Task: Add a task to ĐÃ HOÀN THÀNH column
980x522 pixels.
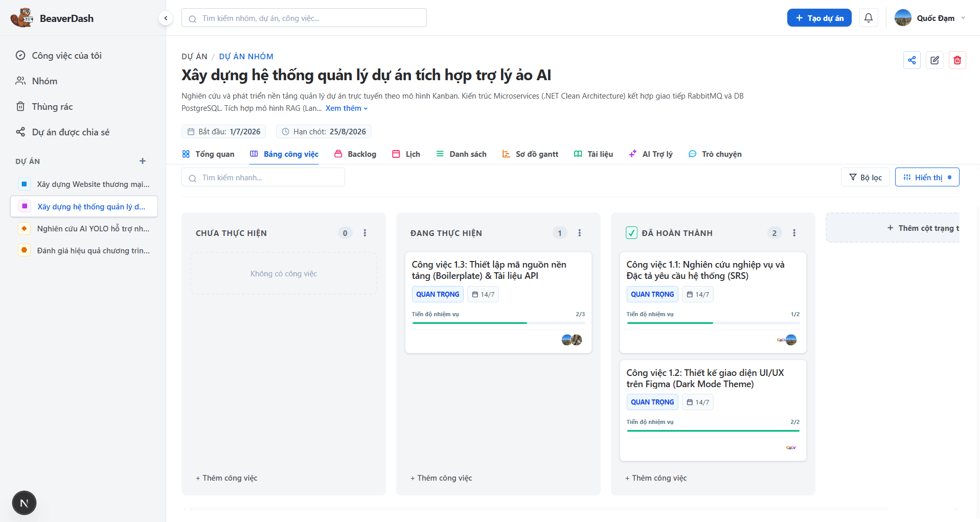Action: 656,478
